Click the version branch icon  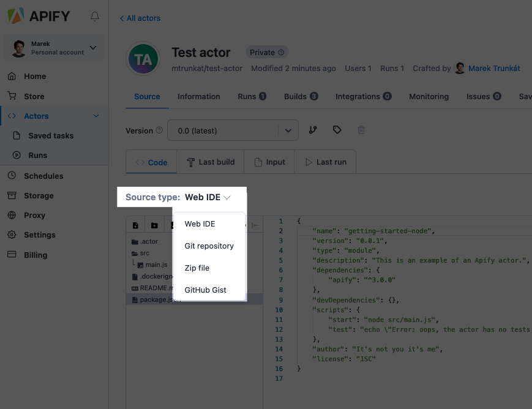click(x=313, y=130)
